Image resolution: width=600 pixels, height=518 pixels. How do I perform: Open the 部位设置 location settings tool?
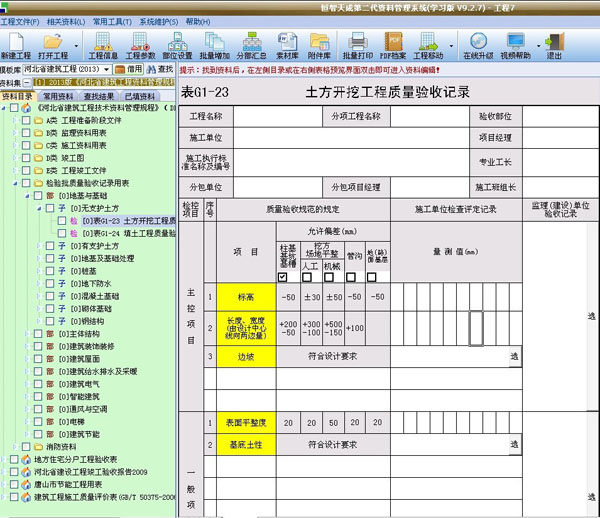pos(177,46)
